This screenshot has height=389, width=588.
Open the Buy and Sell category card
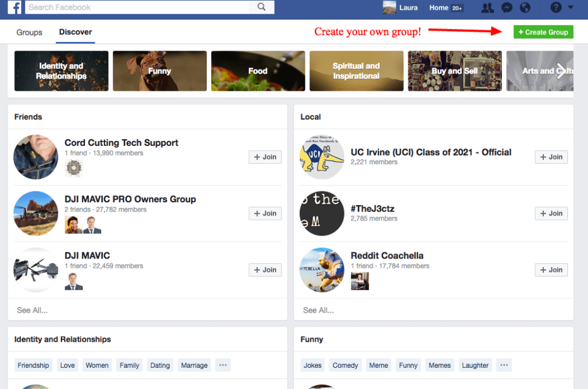[455, 71]
